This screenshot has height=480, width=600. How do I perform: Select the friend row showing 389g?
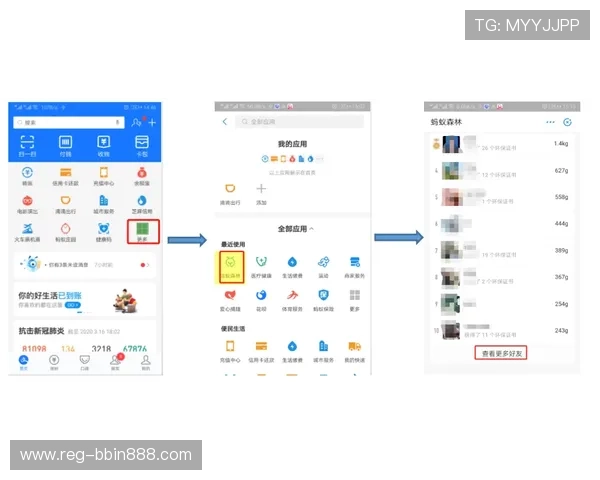click(502, 251)
